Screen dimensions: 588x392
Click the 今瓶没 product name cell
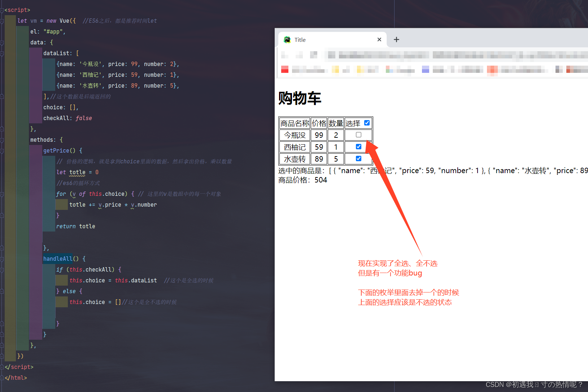coord(295,135)
